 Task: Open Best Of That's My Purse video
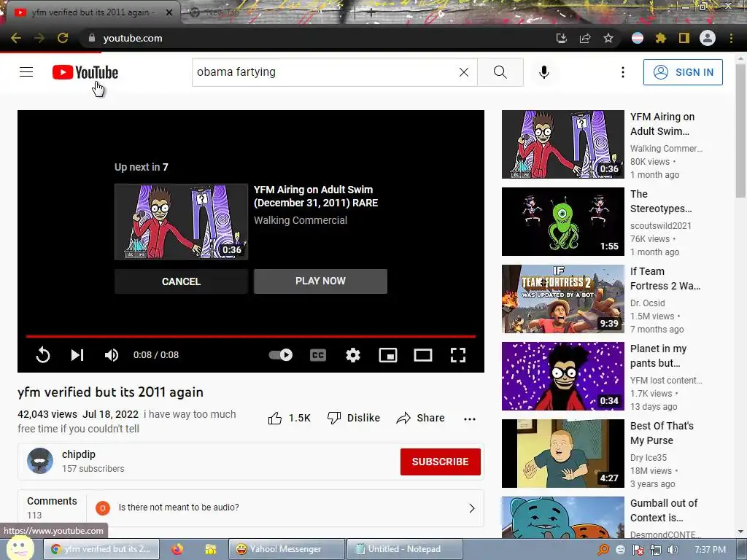click(562, 454)
